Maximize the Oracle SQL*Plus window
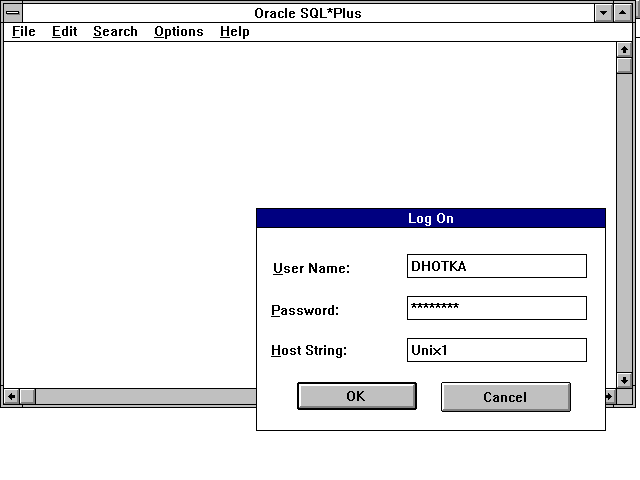 coord(624,13)
